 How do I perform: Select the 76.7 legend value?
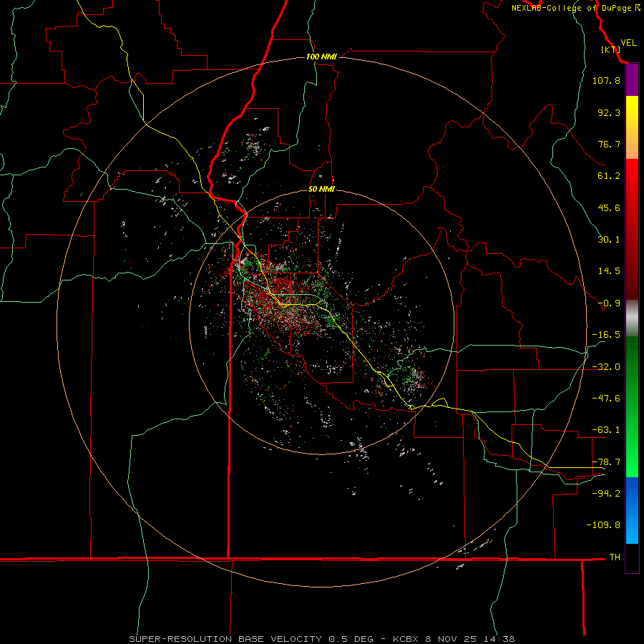click(x=609, y=144)
